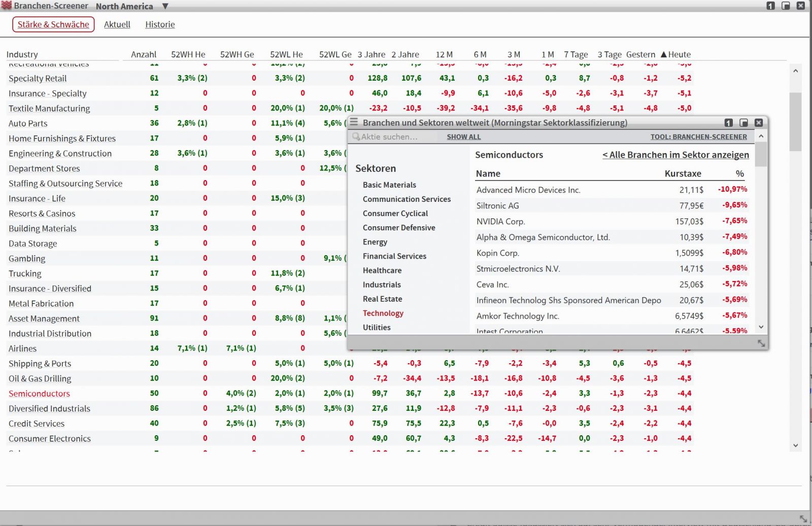Click the resize grip of the Branchen-Screener window

(803, 518)
